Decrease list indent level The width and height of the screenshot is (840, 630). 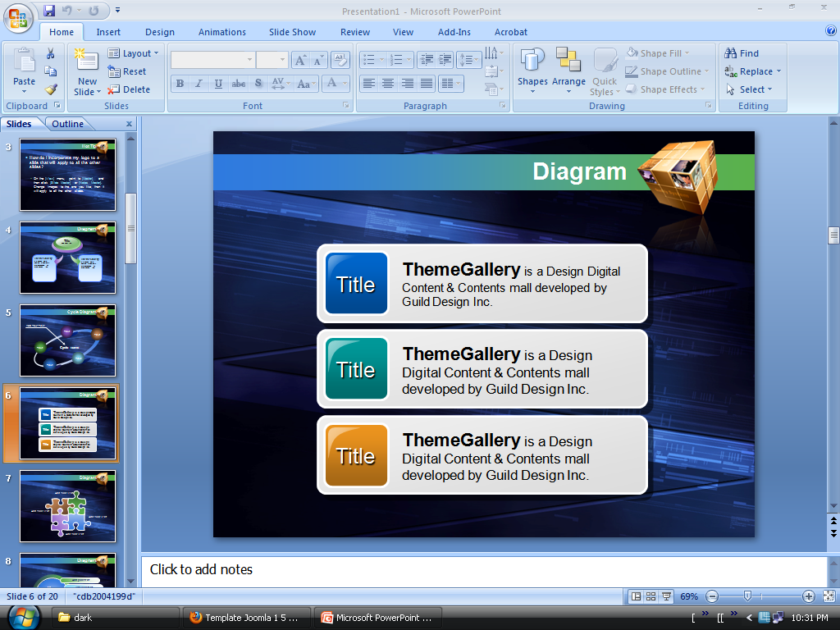click(x=427, y=60)
